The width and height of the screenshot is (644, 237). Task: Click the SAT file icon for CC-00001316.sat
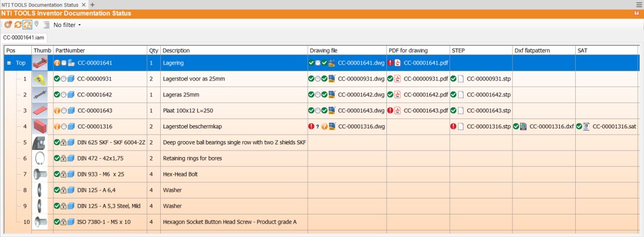click(587, 126)
